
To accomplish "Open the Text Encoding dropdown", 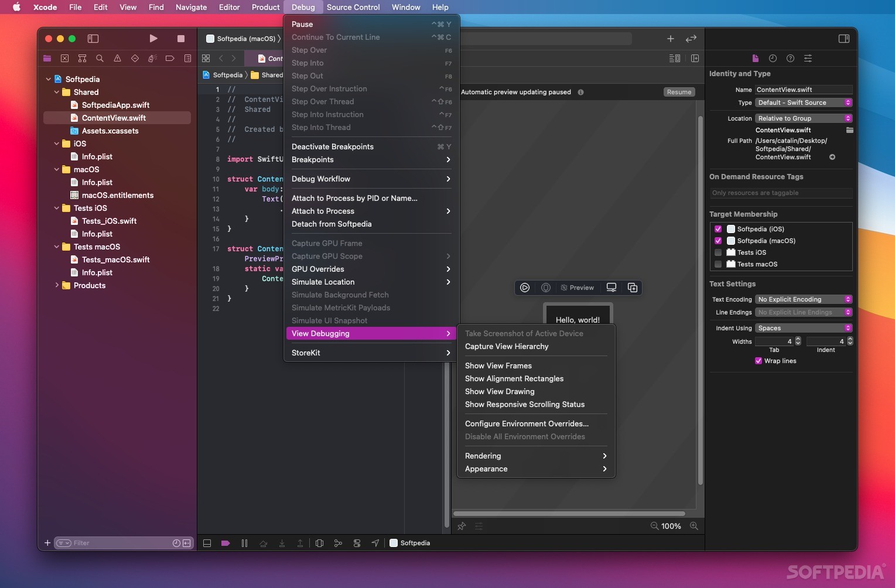I will tap(804, 299).
